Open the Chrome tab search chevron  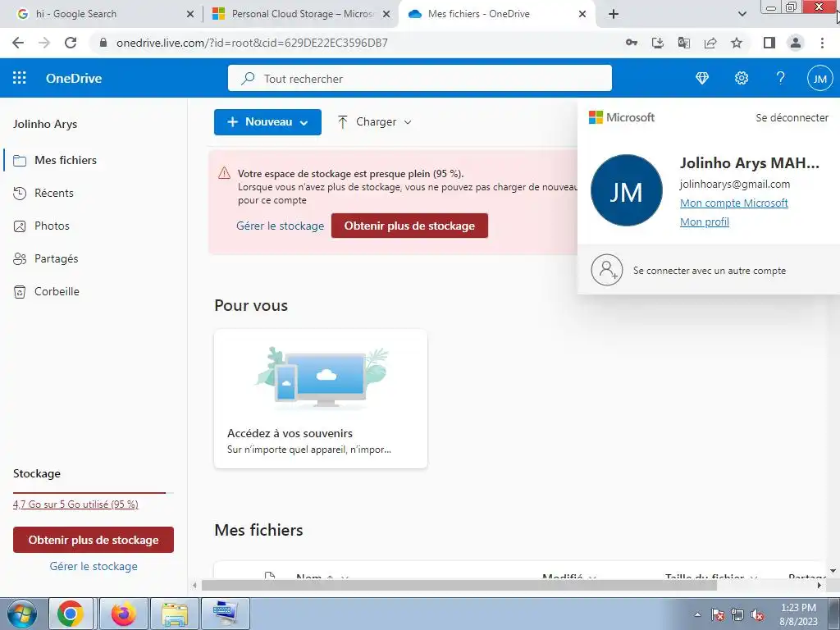[x=742, y=14]
